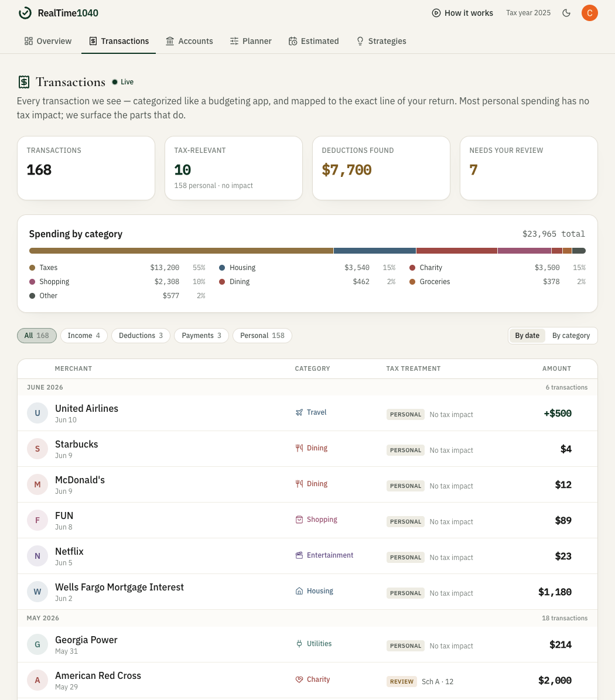Filter by Deductions 3 chip
This screenshot has height=700, width=615.
[141, 336]
